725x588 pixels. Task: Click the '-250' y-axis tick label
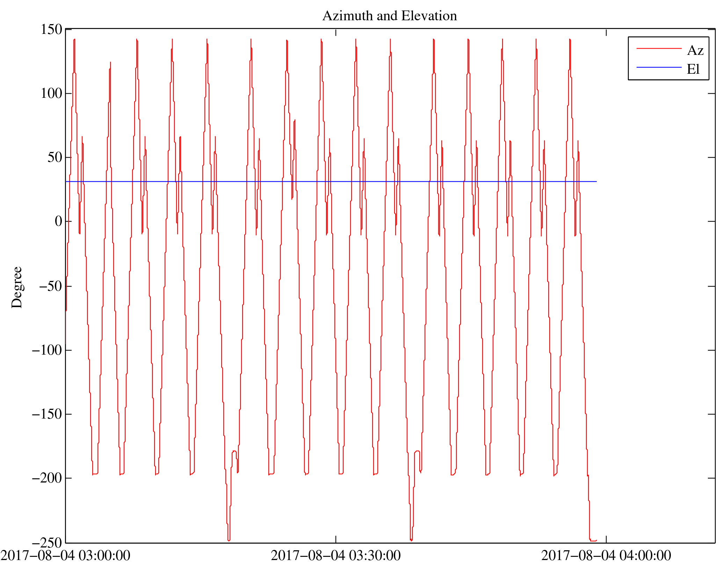[47, 542]
